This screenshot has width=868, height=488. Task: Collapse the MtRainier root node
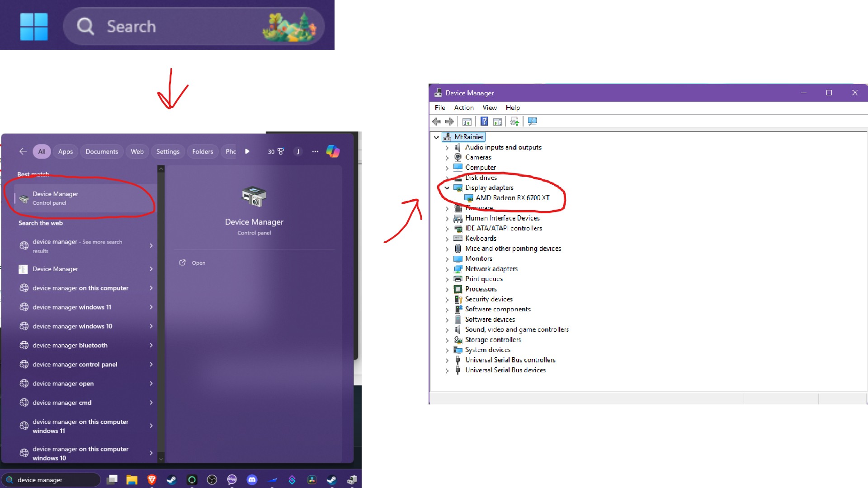(436, 137)
